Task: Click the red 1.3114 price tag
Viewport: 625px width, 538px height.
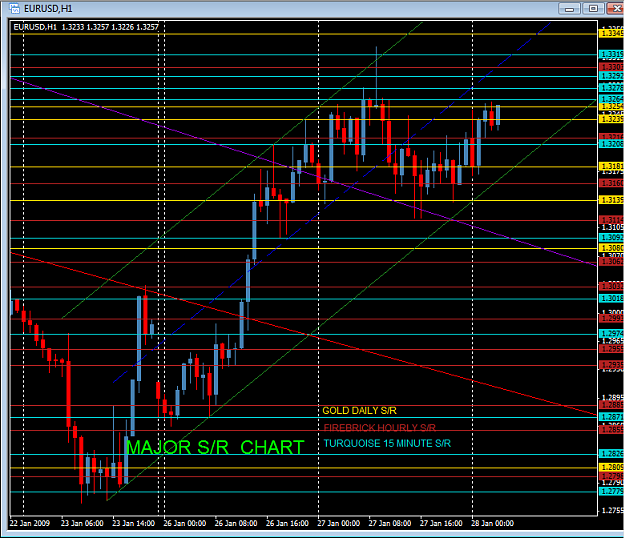Action: [611, 220]
